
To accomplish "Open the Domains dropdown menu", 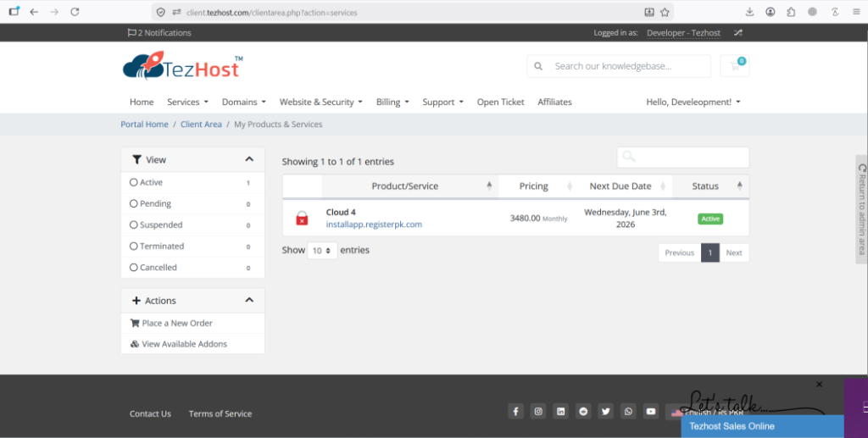I will [243, 102].
